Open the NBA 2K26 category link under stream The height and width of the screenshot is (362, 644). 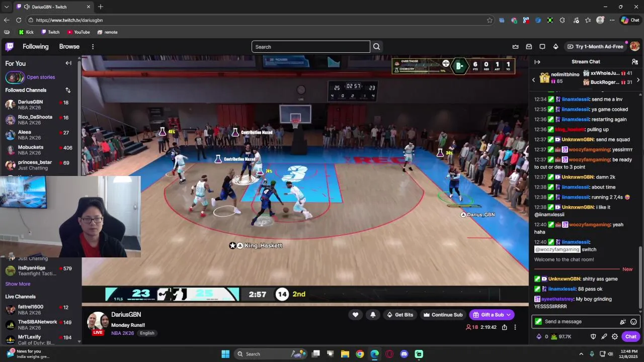(123, 333)
